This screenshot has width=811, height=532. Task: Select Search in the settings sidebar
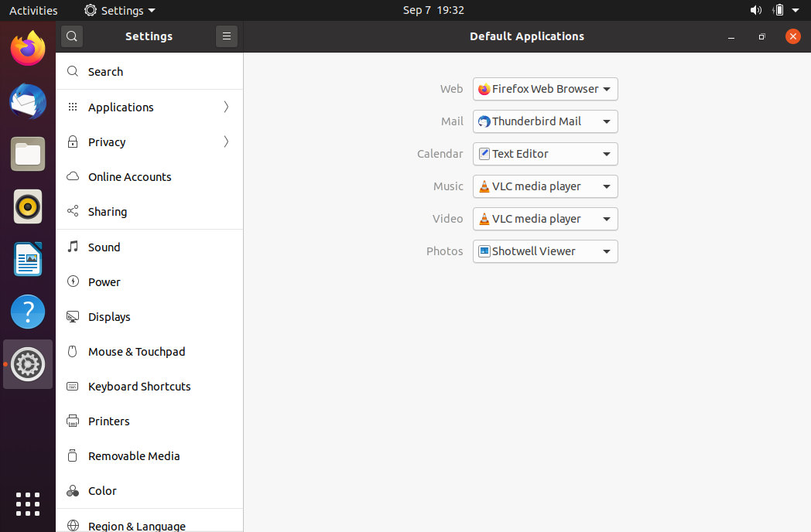[149, 71]
